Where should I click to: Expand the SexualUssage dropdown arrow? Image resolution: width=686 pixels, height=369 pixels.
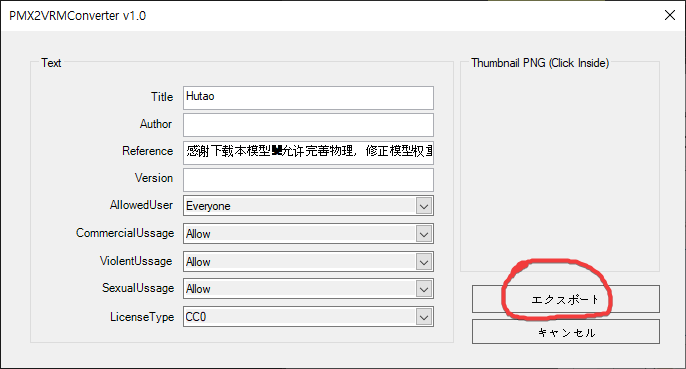click(x=424, y=289)
